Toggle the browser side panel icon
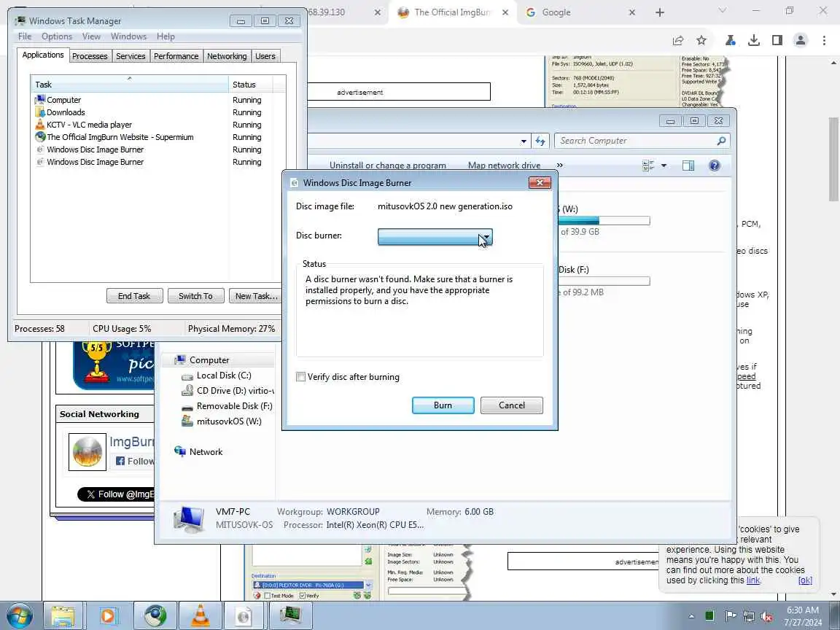The height and width of the screenshot is (630, 840). pos(777,40)
